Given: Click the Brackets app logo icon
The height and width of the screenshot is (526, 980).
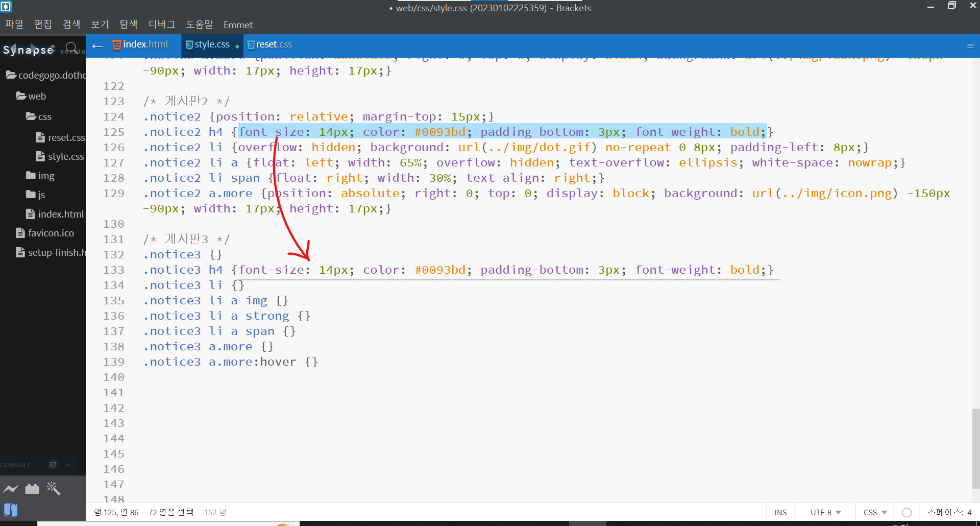Looking at the screenshot, I should click(6, 7).
